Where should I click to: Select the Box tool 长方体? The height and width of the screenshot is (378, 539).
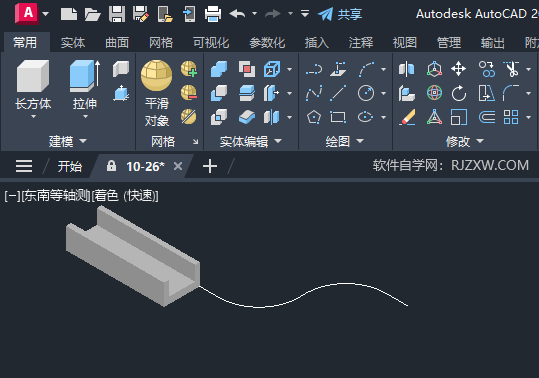coord(33,84)
